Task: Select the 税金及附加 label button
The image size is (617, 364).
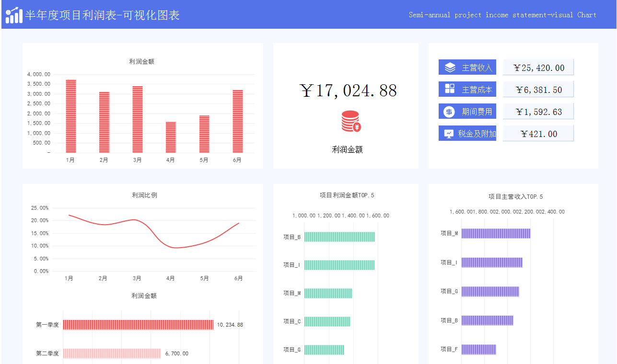Action: 467,134
